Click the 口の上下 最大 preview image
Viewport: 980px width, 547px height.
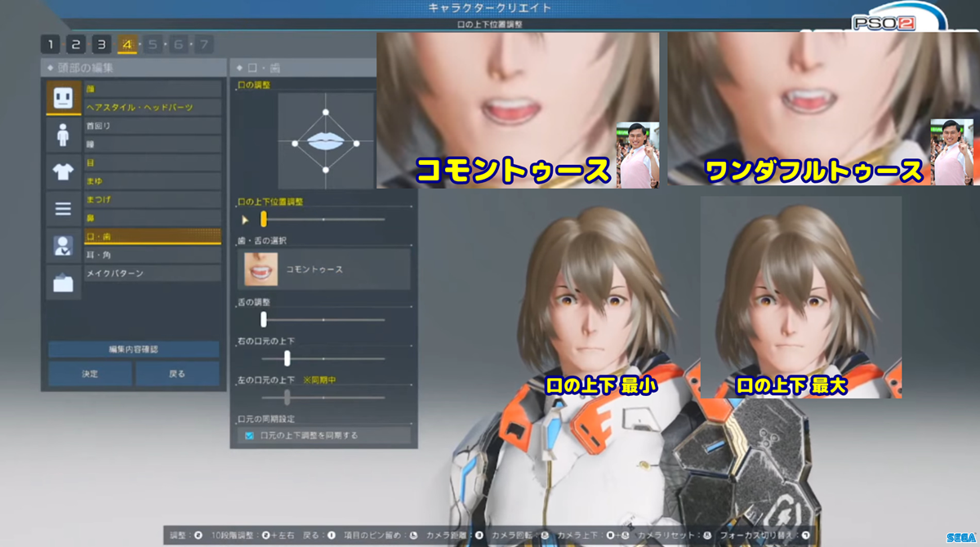801,297
